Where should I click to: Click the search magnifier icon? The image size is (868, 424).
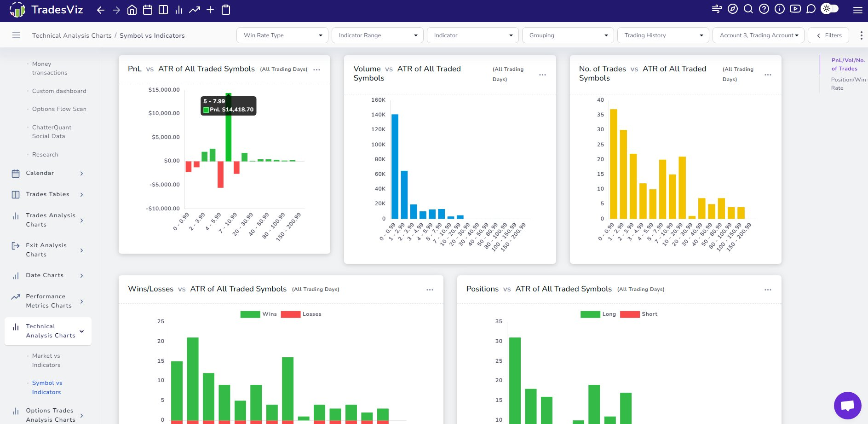tap(748, 9)
